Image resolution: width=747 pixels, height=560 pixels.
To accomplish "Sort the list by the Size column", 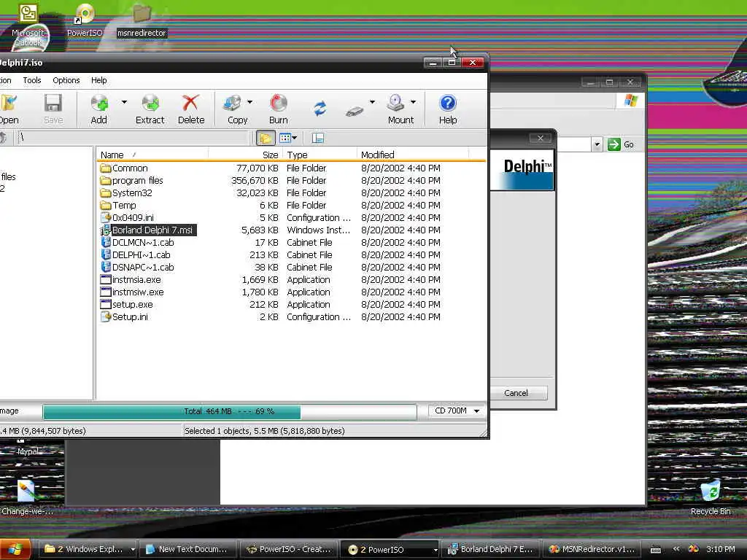I will tap(245, 155).
